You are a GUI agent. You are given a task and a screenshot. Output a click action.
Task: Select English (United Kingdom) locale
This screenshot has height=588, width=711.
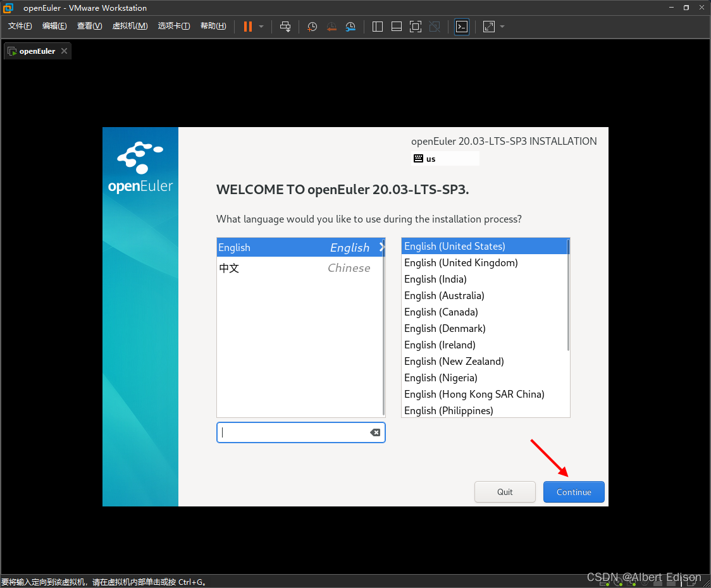(x=461, y=262)
